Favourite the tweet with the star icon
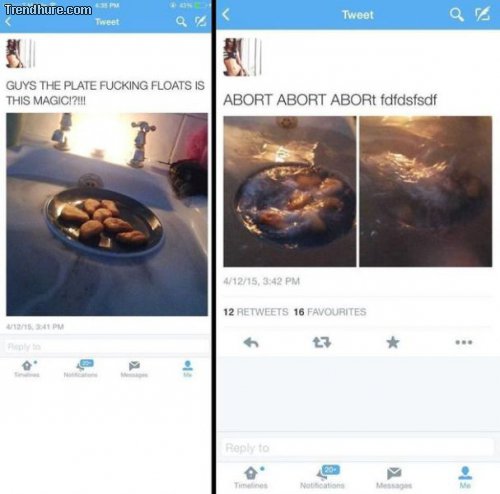Viewport: 500px width, 494px height. 393,342
